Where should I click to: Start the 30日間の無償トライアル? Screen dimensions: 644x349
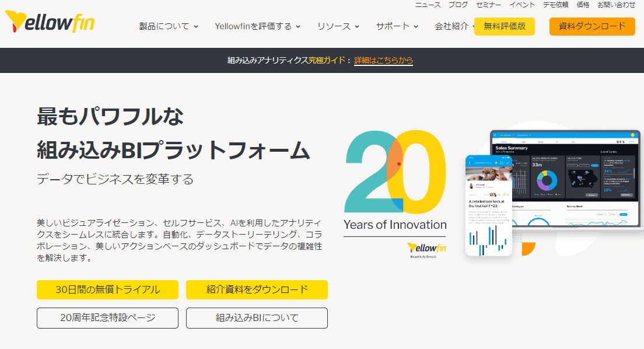(107, 290)
